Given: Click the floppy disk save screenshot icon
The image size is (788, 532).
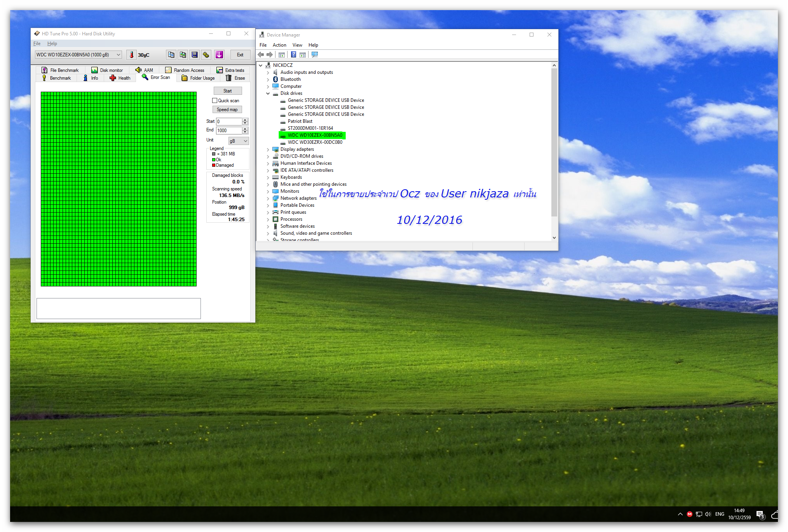Looking at the screenshot, I should [x=195, y=55].
